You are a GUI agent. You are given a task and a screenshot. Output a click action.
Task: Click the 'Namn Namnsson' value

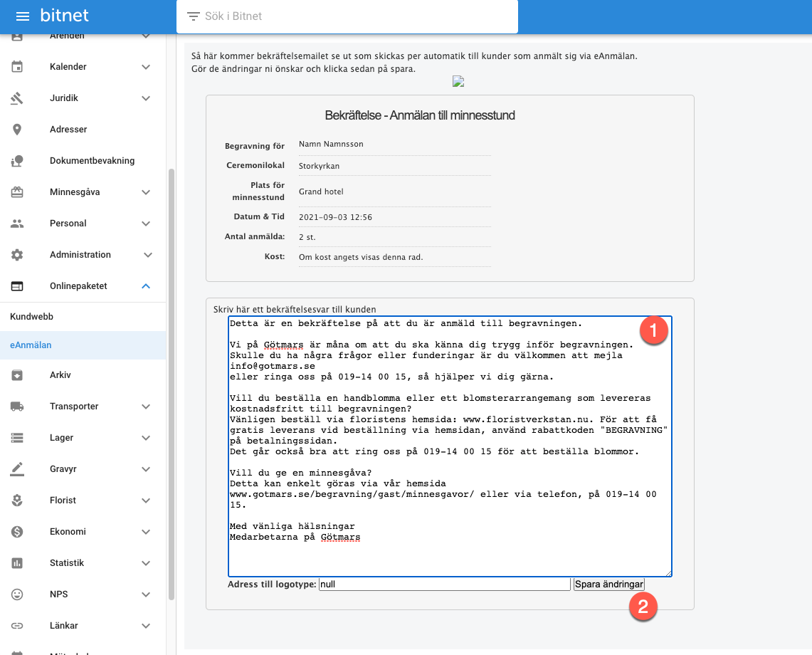pyautogui.click(x=331, y=144)
